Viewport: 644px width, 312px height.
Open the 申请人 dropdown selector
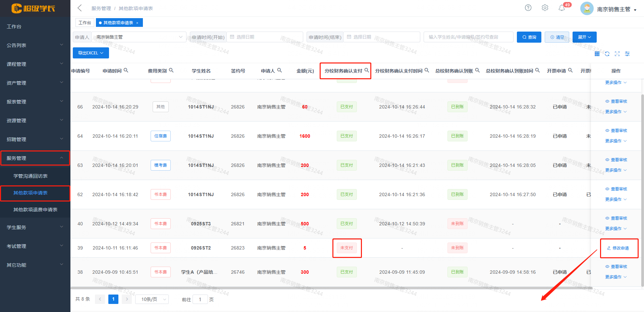139,37
